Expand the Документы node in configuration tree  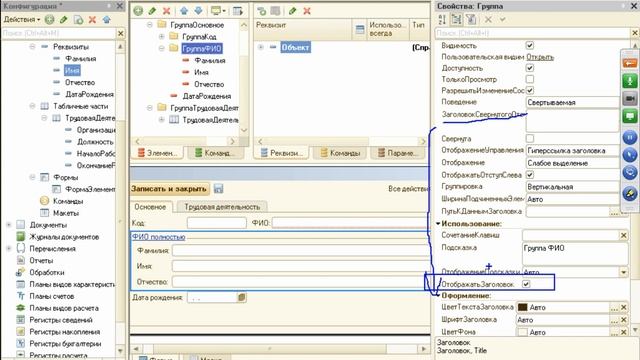pyautogui.click(x=9, y=225)
